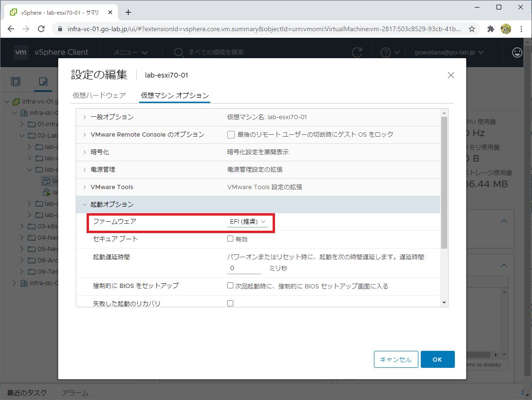Expand the 03-k8s folder in tree
The image size is (532, 400).
(x=22, y=226)
